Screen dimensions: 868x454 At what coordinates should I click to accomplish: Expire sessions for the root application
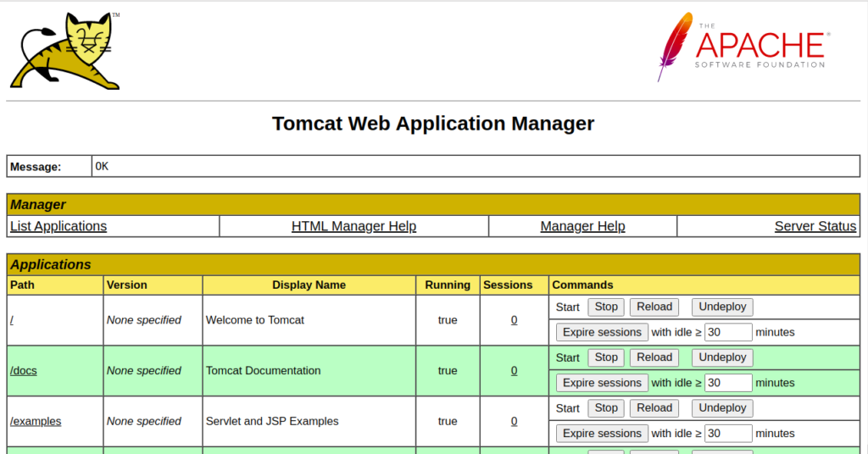[602, 332]
